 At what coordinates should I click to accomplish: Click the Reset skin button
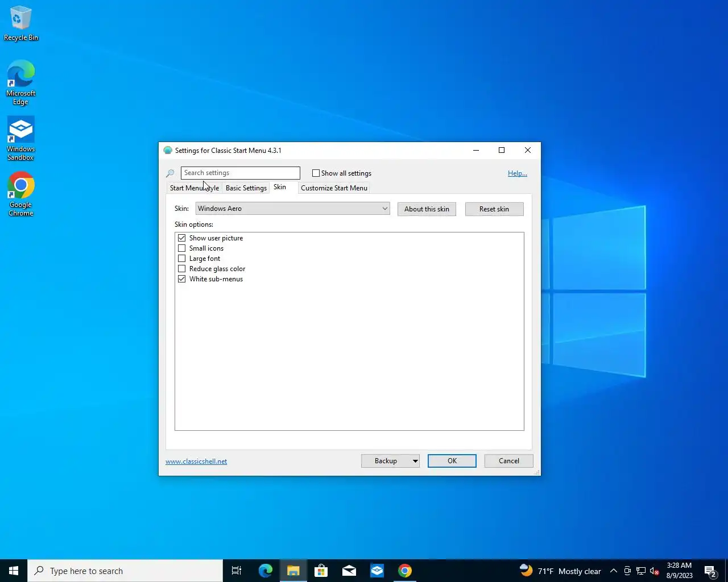tap(494, 209)
